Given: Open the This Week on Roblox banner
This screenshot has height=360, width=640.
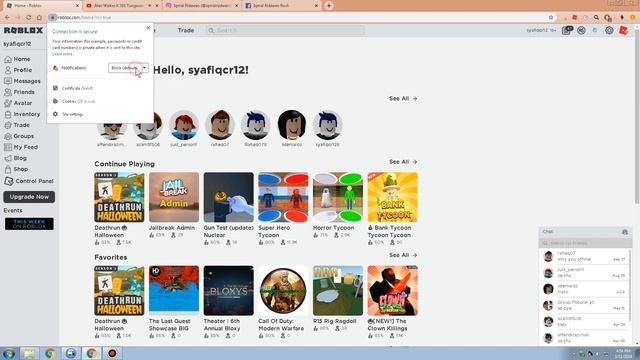Looking at the screenshot, I should (29, 224).
